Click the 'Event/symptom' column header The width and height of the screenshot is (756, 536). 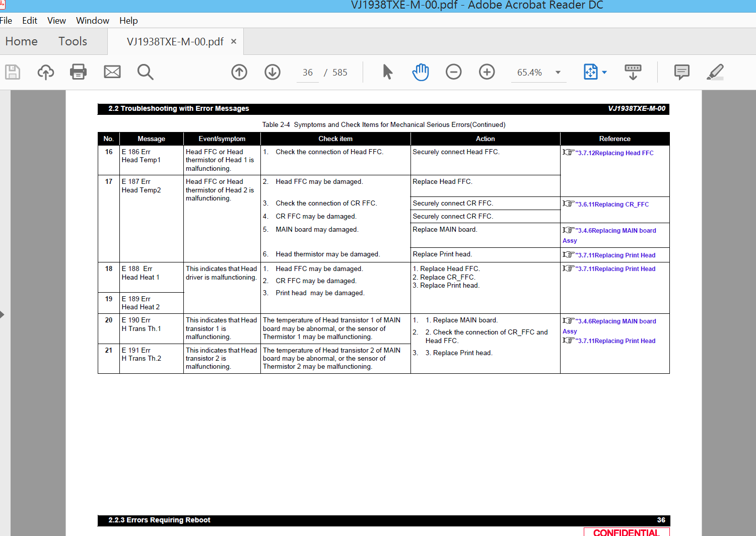coord(222,139)
